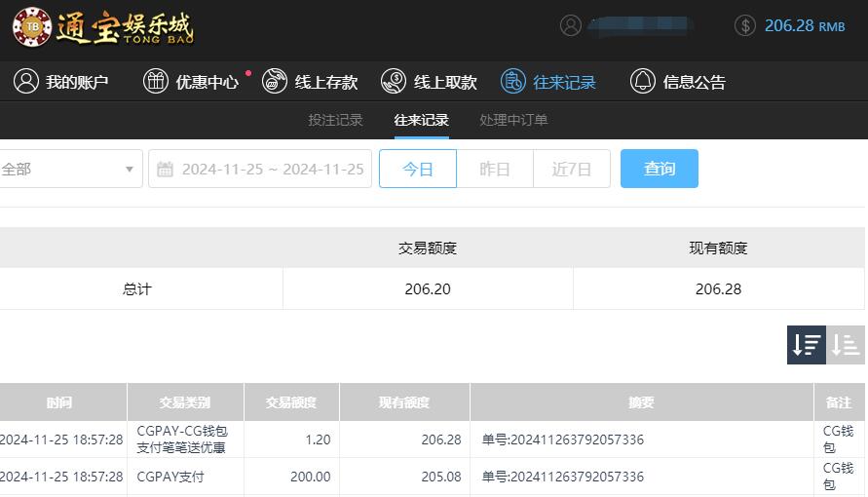
Task: Expand the 全部 type dropdown
Action: point(70,169)
